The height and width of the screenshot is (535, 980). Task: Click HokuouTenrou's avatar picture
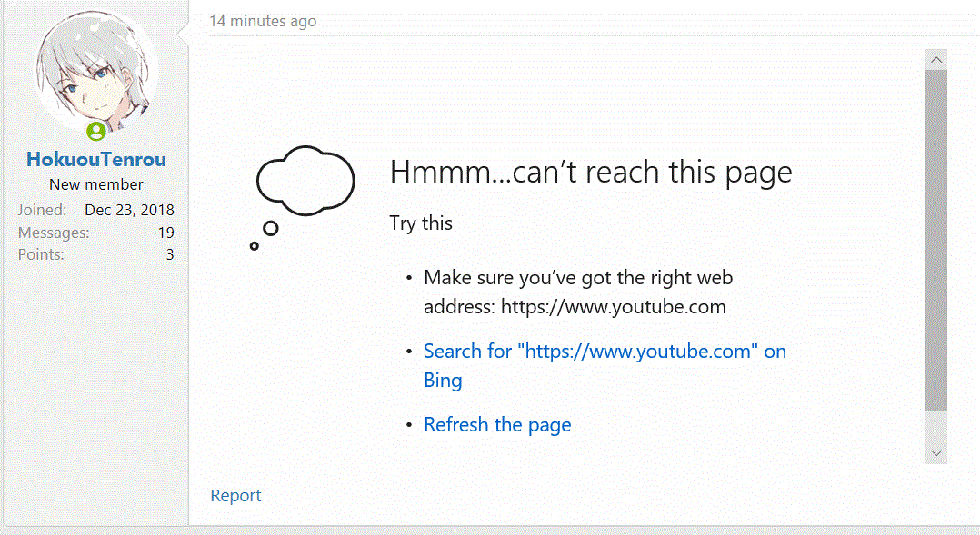click(95, 71)
